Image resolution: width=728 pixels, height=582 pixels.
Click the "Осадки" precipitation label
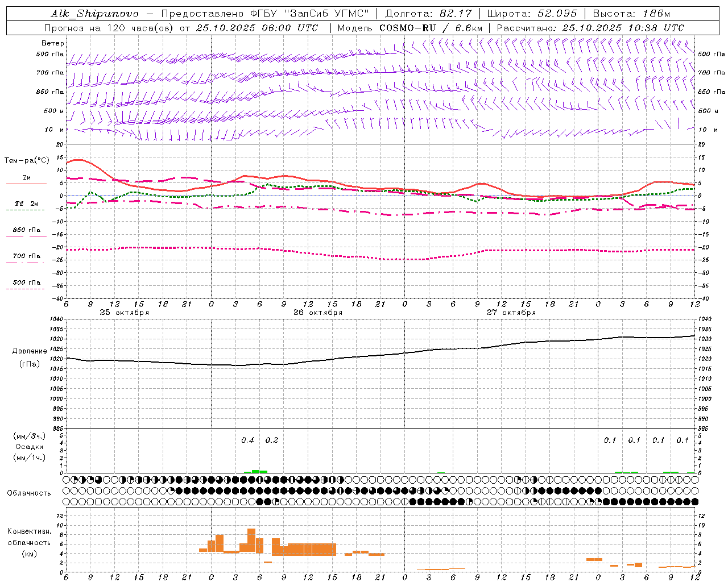click(x=30, y=447)
